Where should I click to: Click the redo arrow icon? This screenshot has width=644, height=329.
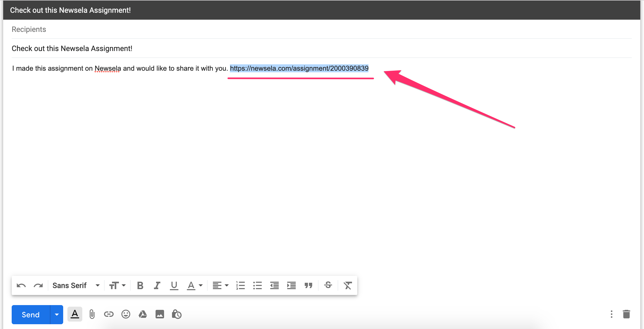(38, 286)
